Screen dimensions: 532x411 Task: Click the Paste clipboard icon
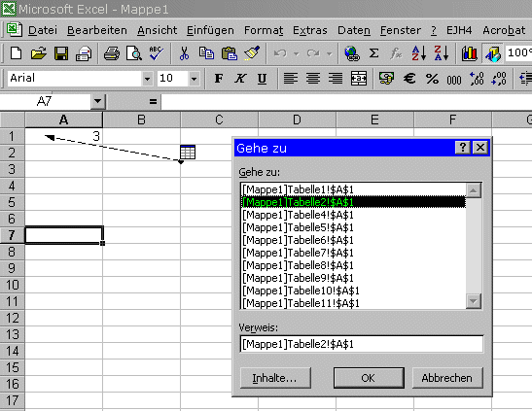[x=229, y=53]
